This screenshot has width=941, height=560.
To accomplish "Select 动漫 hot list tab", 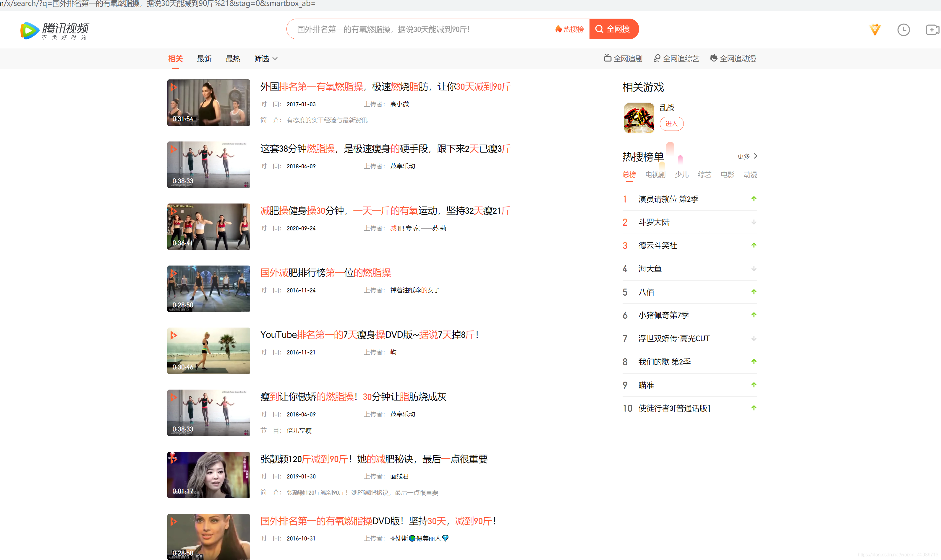I will tap(750, 174).
